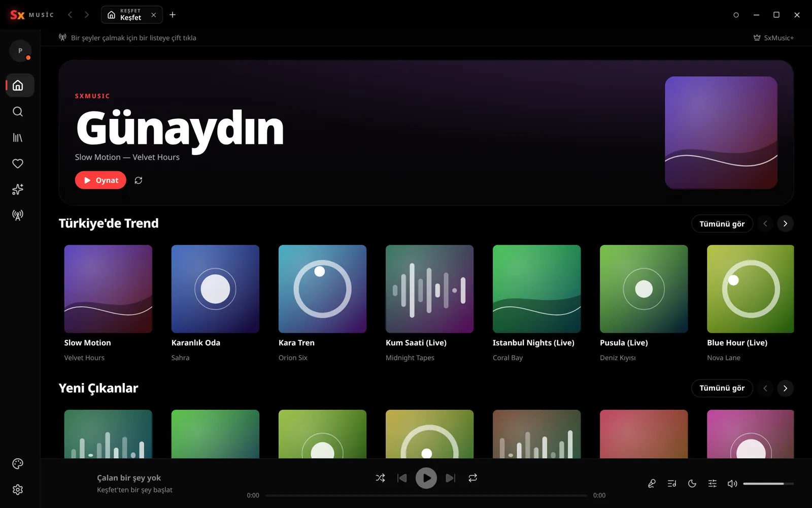Viewport: 812px width, 508px height.
Task: Skip to the next track
Action: (450, 478)
